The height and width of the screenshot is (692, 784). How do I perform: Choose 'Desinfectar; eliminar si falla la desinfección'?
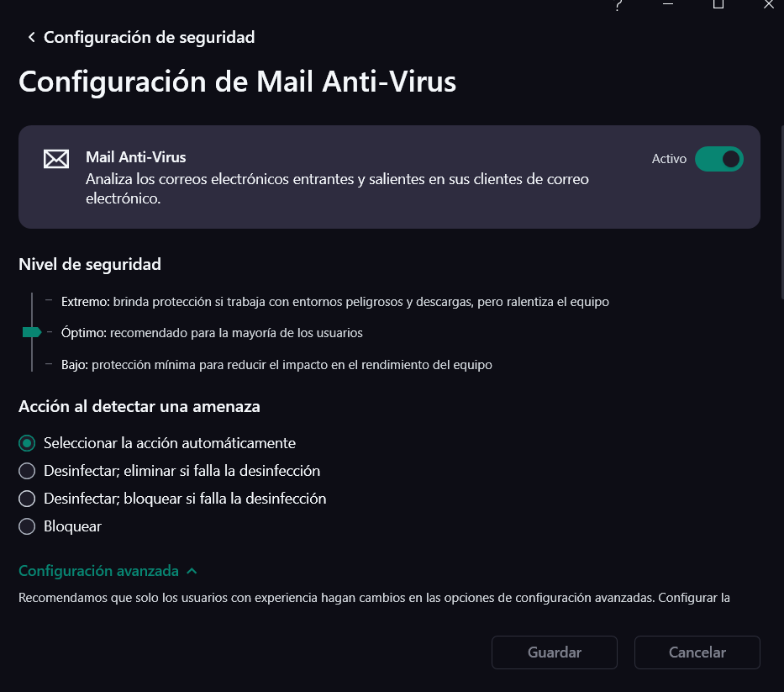point(27,471)
